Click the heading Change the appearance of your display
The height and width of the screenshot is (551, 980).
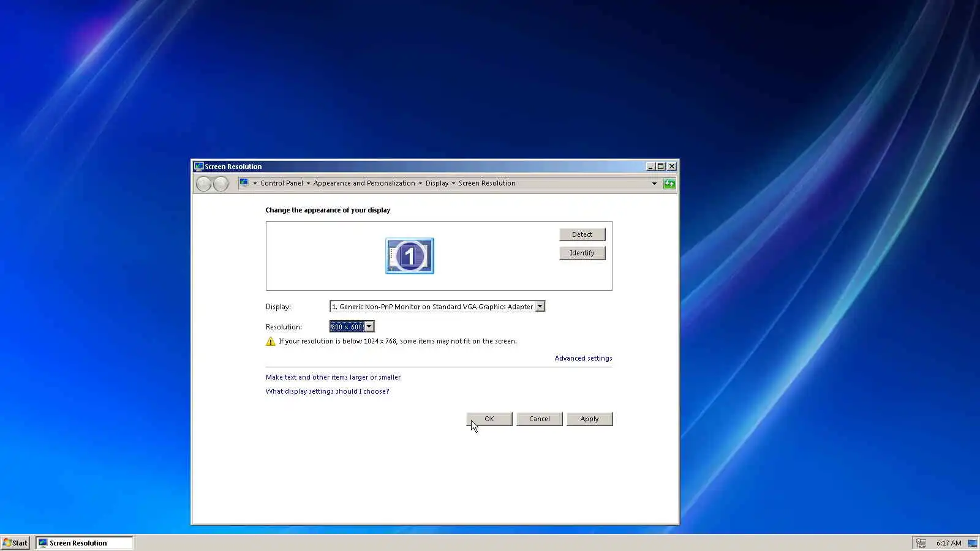pyautogui.click(x=328, y=210)
